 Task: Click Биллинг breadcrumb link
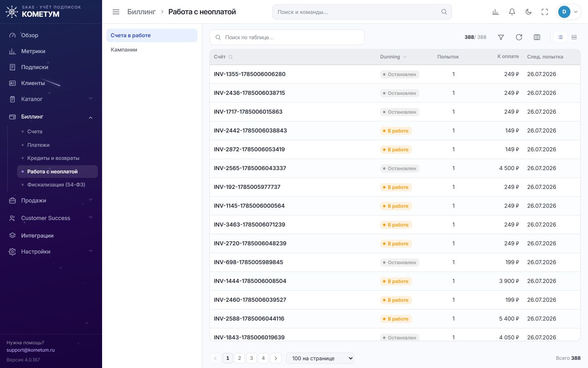point(141,12)
